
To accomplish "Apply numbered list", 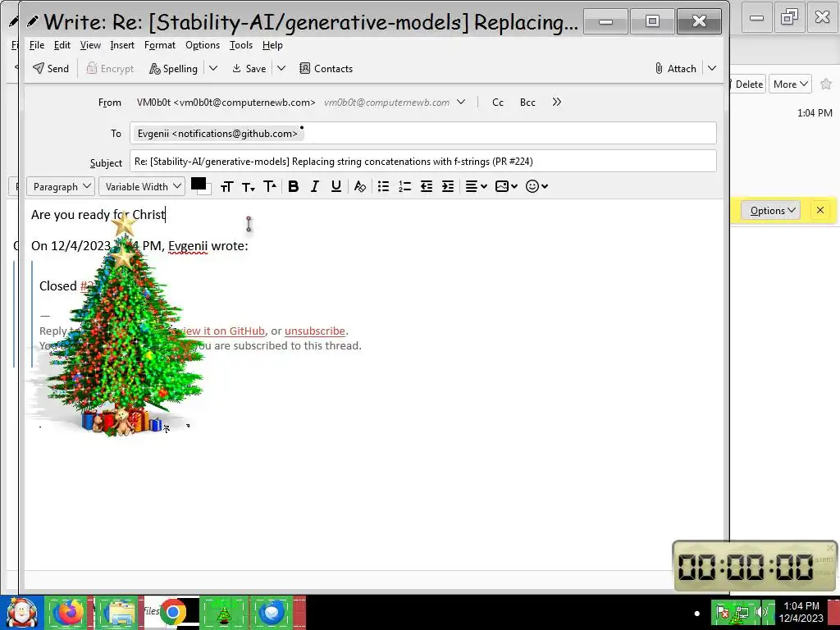I will pyautogui.click(x=404, y=186).
